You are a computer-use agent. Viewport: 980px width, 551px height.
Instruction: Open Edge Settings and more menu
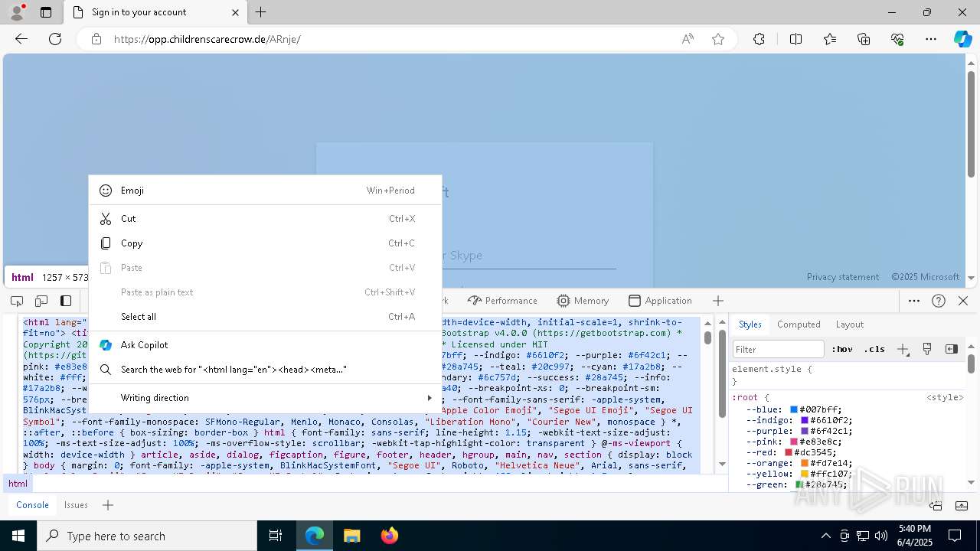[x=931, y=39]
